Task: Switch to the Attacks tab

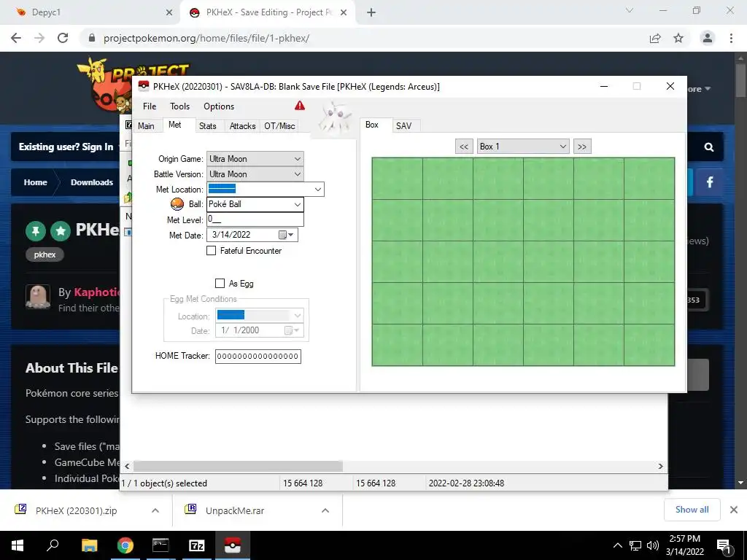Action: point(242,125)
